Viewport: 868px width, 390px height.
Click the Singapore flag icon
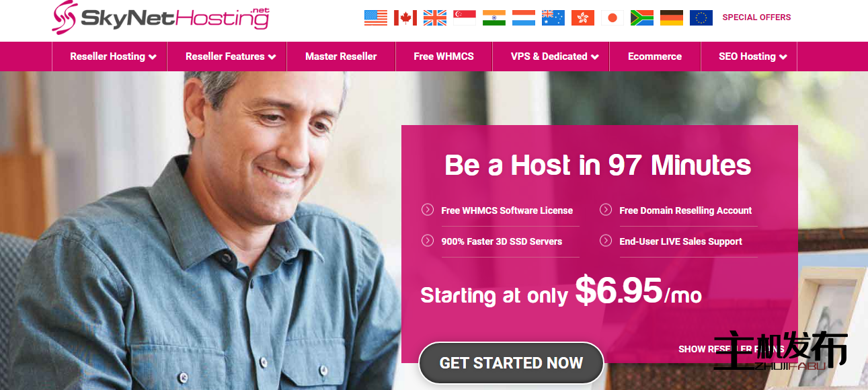click(x=465, y=17)
